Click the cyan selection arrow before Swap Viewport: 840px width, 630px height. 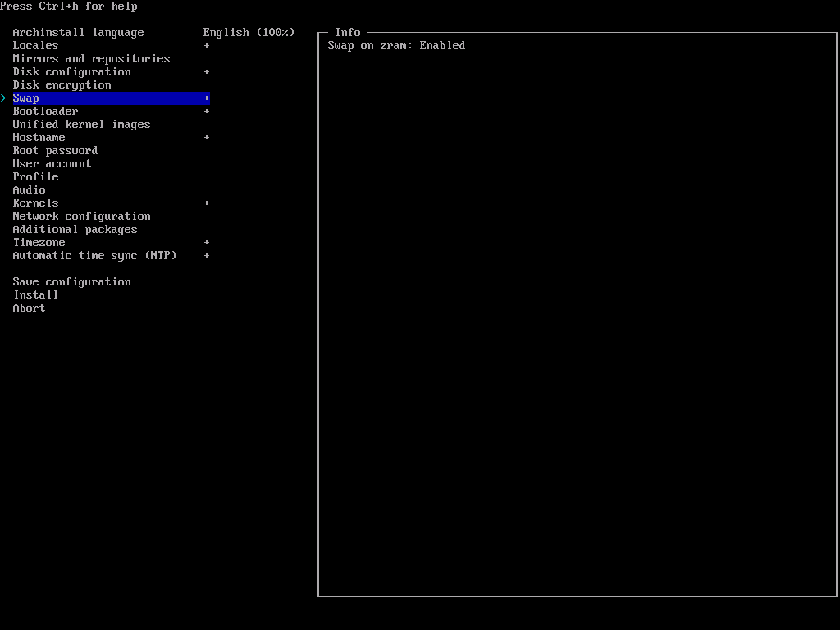click(3, 98)
